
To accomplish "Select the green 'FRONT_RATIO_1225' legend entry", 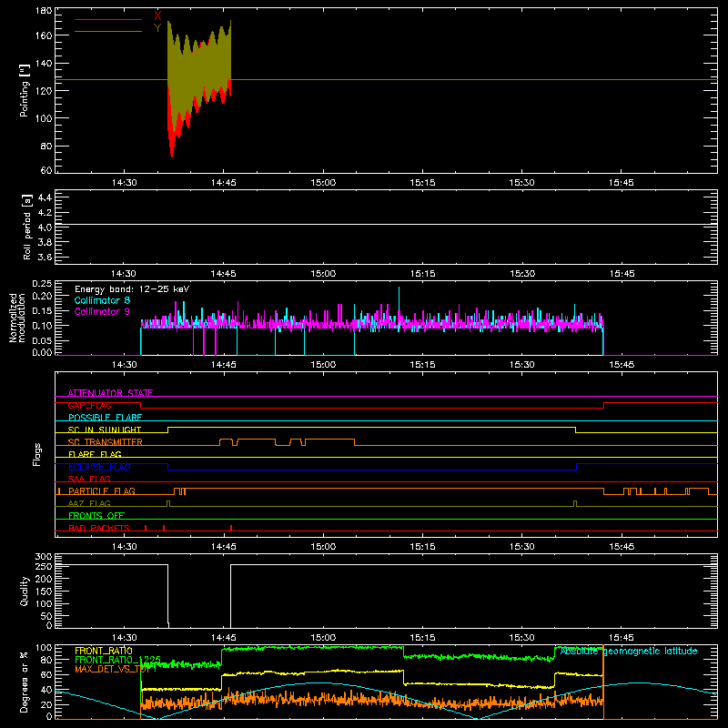I will (117, 660).
